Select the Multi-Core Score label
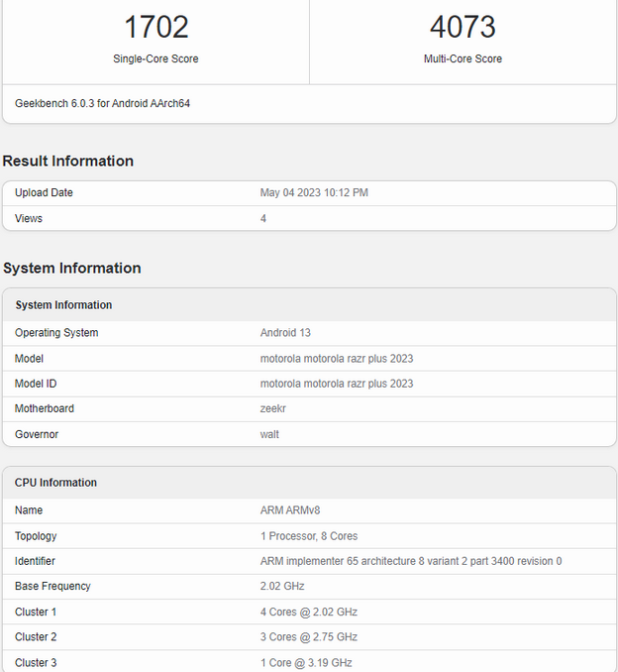 463,59
